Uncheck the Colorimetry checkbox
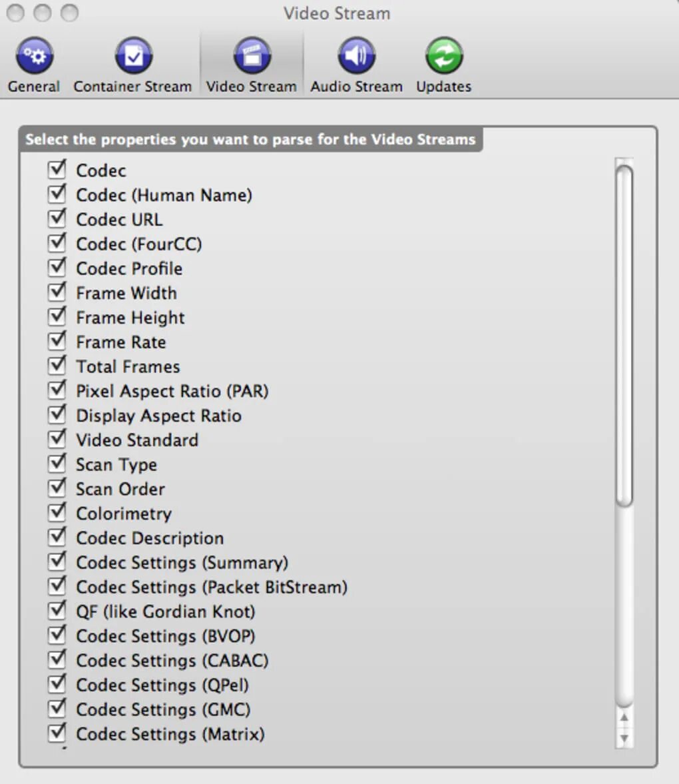Viewport: 679px width, 784px height. pyautogui.click(x=57, y=512)
